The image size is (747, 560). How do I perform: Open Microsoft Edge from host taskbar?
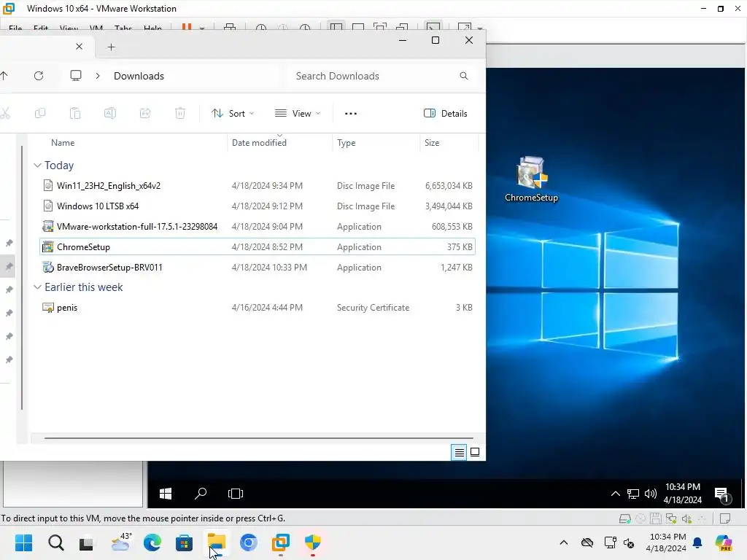point(152,542)
